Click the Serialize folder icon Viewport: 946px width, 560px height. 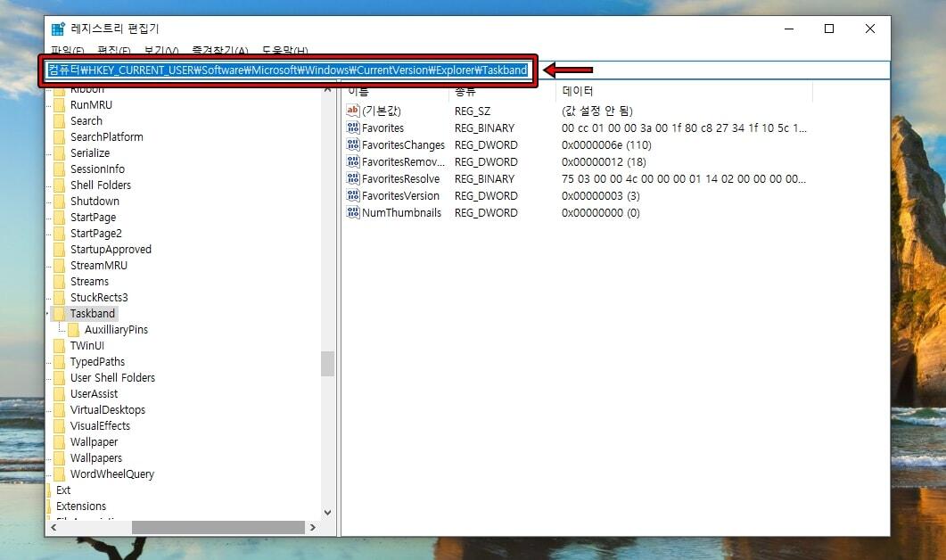point(59,152)
